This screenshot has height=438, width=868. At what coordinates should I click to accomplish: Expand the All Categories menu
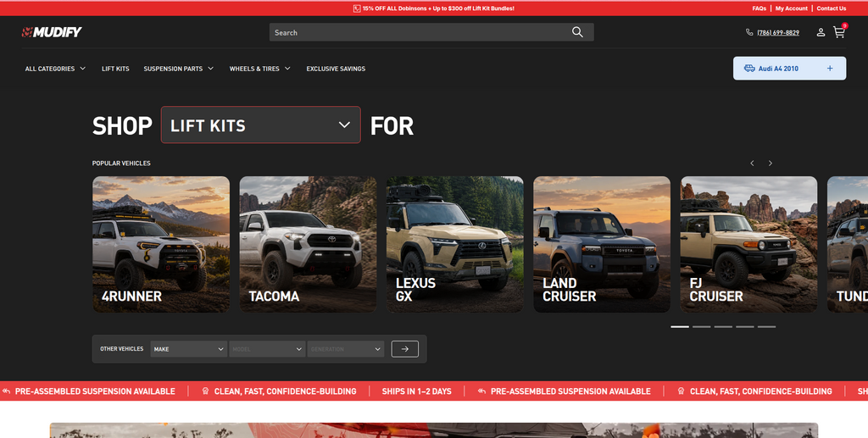(55, 69)
